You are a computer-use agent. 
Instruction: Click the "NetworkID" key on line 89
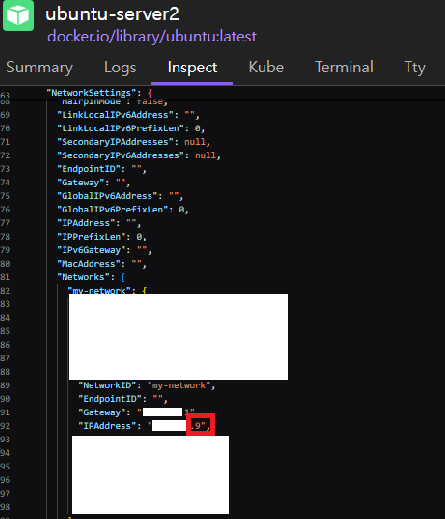[x=107, y=386]
